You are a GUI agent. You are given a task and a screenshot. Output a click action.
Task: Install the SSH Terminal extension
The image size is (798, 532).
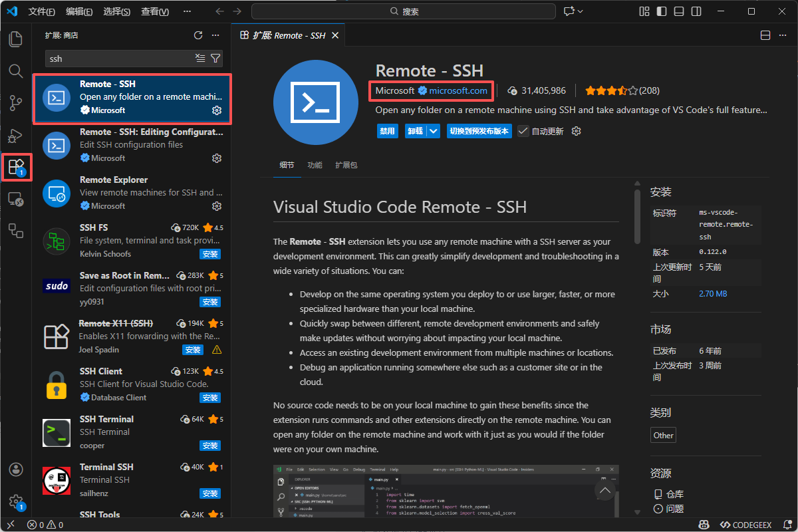[x=210, y=446]
